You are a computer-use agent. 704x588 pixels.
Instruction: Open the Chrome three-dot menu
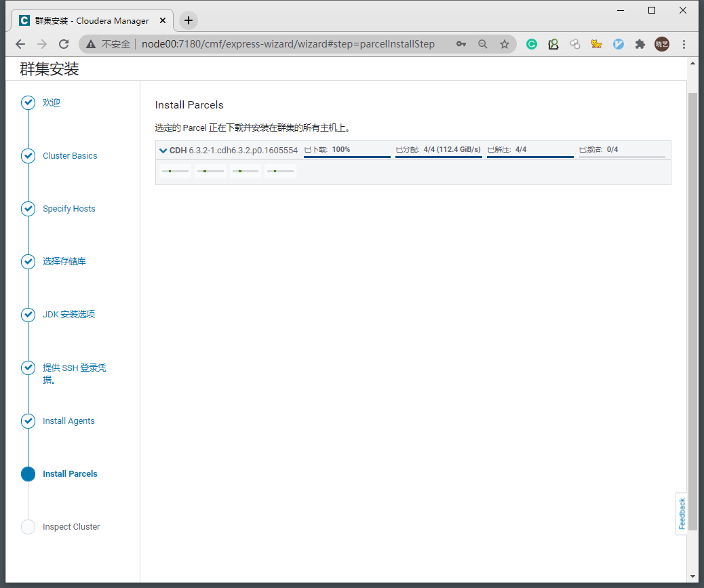(684, 44)
